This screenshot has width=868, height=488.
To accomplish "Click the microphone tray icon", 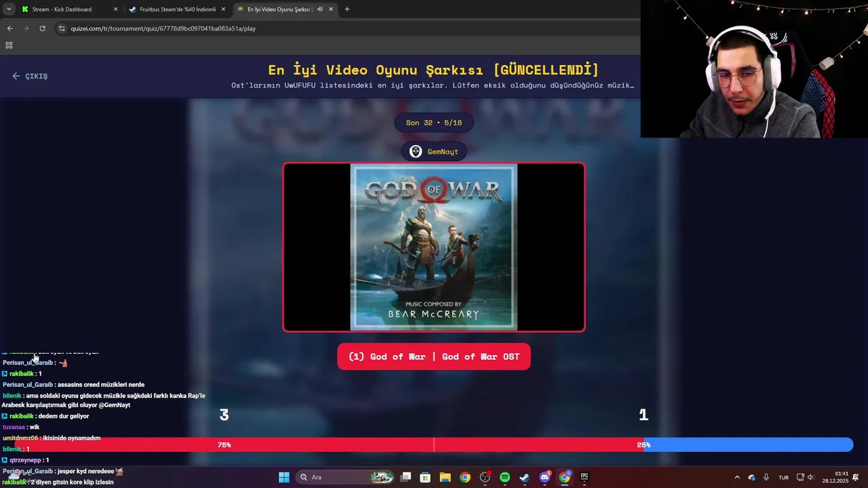I will [x=766, y=477].
